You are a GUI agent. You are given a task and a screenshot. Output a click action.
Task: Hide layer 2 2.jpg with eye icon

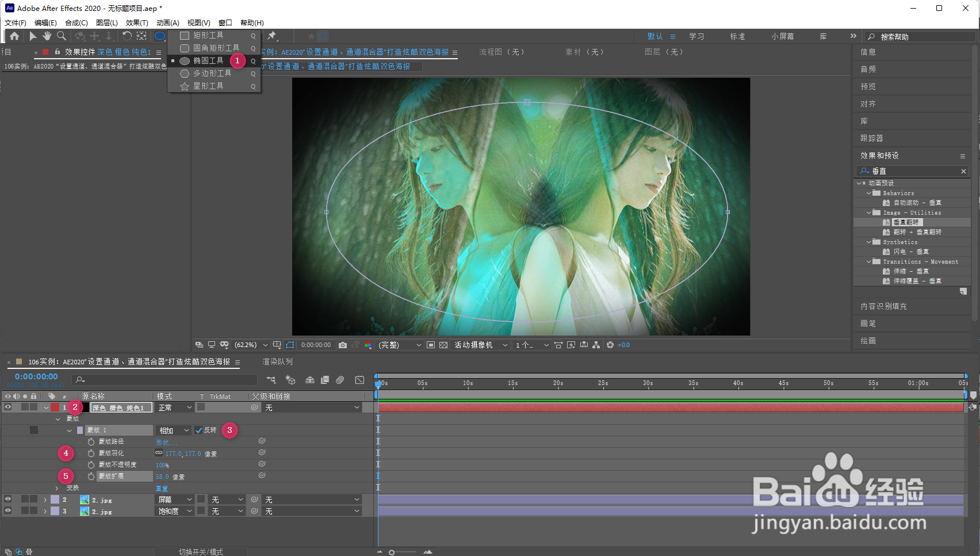tap(8, 500)
